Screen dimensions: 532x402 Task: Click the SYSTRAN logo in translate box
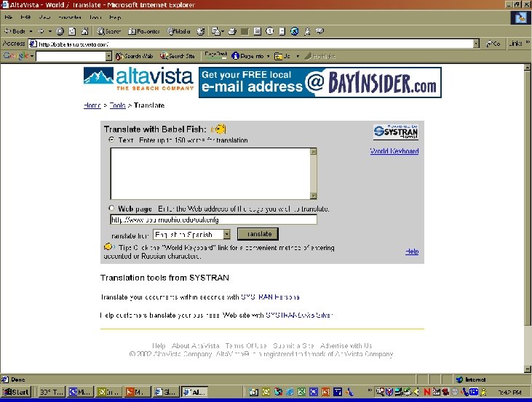[396, 132]
